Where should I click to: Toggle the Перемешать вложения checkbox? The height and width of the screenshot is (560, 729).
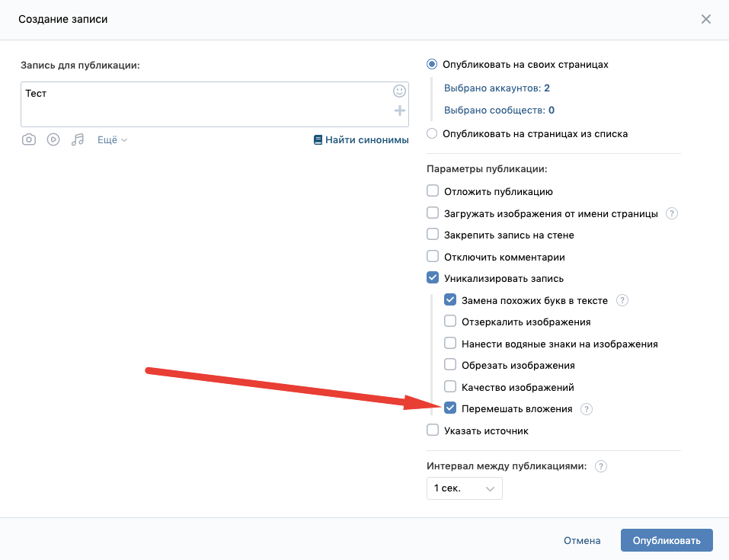point(450,408)
